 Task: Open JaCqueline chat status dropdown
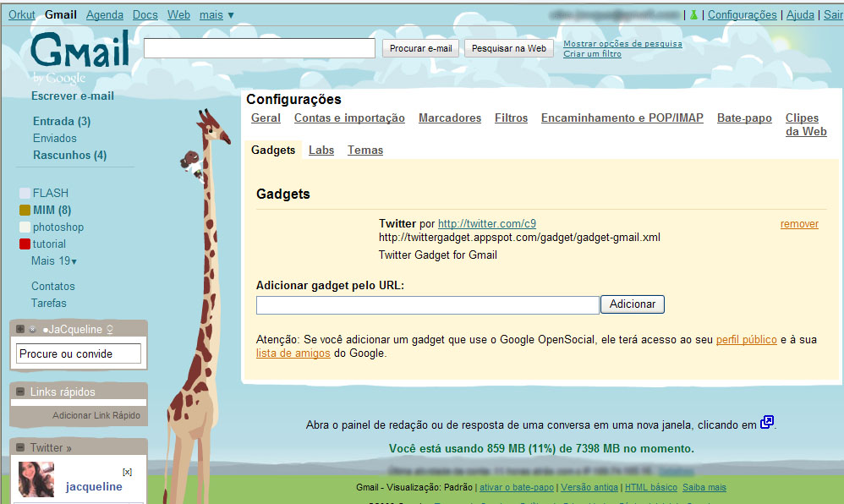coord(110,329)
